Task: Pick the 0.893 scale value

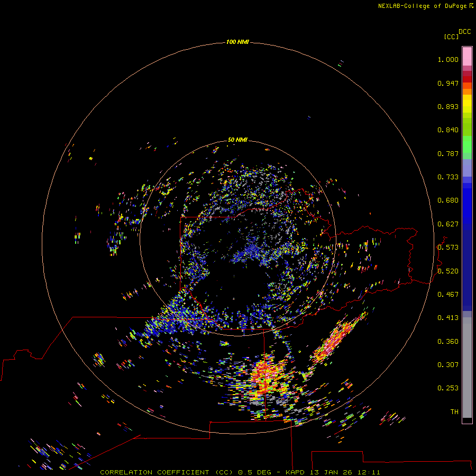Action: click(x=448, y=106)
